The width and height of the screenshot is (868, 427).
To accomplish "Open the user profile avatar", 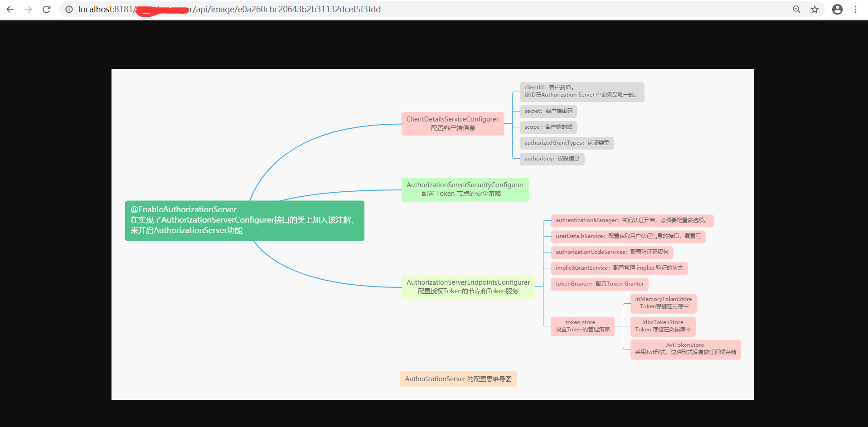I will coord(837,10).
